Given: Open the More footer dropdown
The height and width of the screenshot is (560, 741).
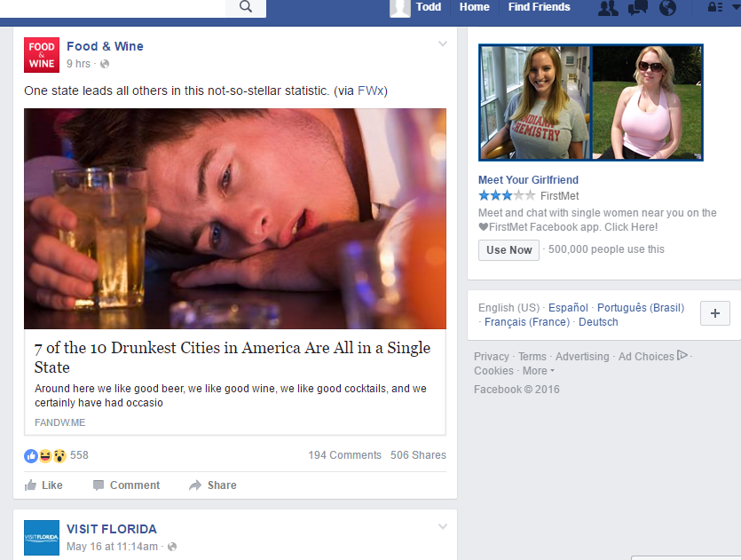Looking at the screenshot, I should (x=538, y=371).
